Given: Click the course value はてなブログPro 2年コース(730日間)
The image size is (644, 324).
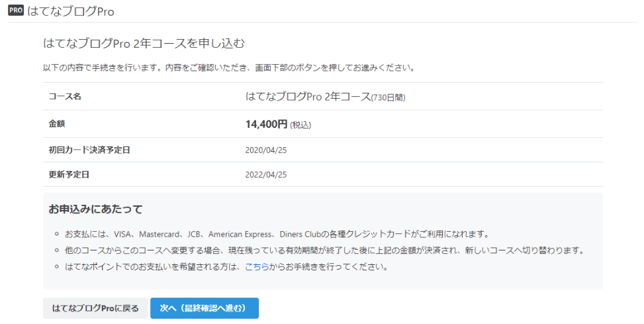Looking at the screenshot, I should pos(325,97).
